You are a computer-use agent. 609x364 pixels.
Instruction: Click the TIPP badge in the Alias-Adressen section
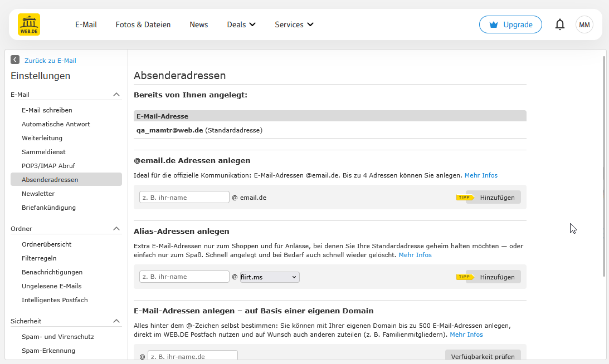coord(464,277)
